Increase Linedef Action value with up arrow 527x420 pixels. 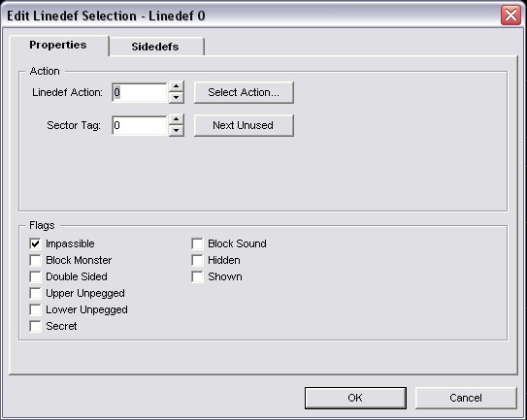pos(176,86)
